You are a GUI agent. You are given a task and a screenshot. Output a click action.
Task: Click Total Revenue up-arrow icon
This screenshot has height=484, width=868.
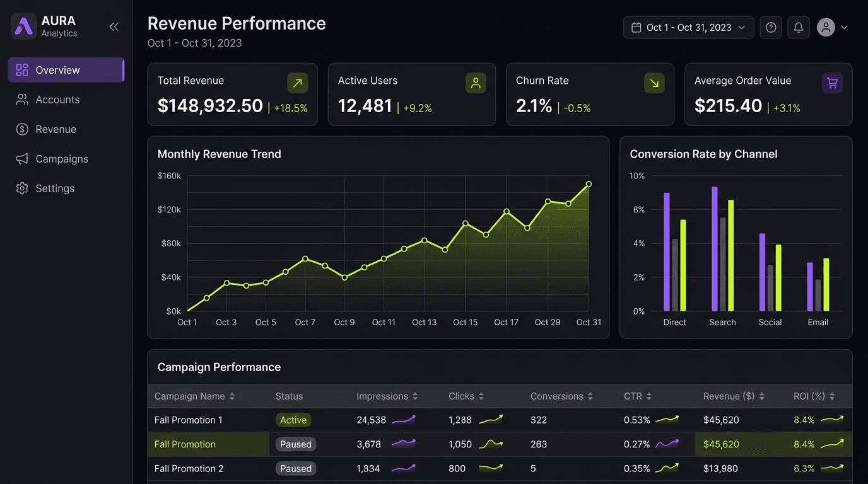(x=298, y=83)
